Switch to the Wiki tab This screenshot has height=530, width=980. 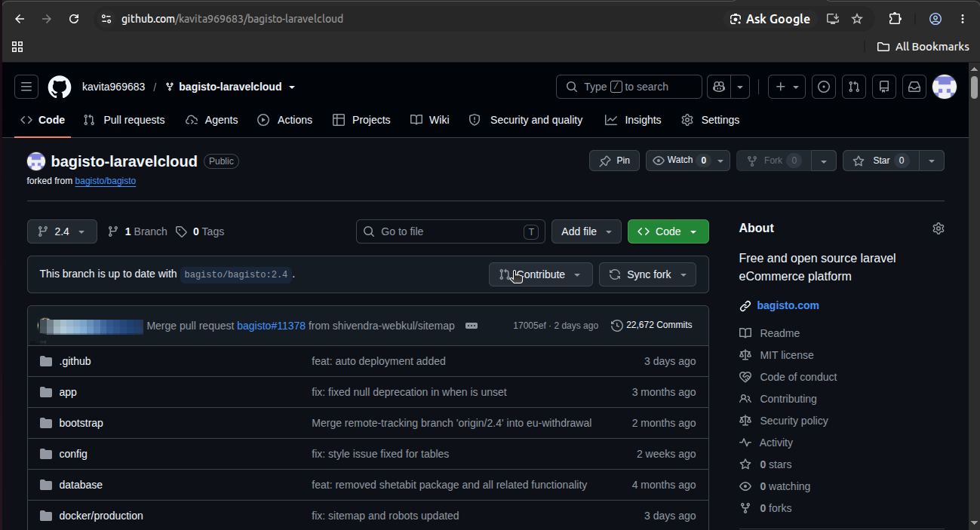coord(430,120)
